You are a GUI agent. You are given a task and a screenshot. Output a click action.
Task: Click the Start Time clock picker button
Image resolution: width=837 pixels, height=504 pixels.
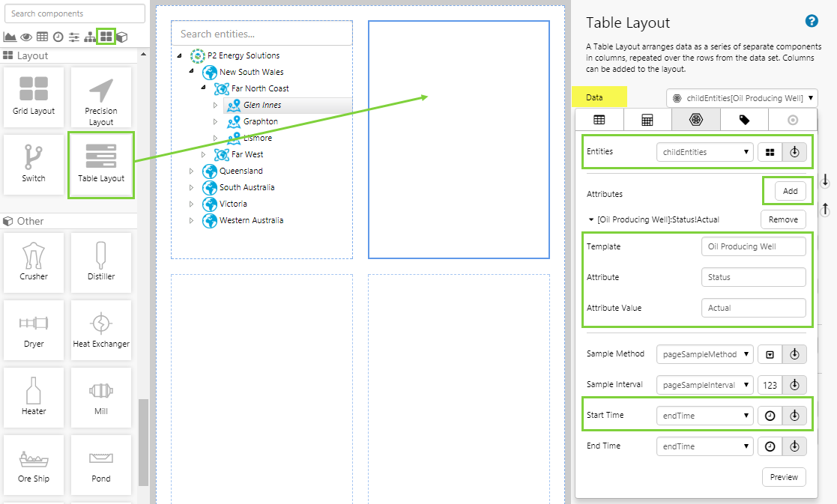[770, 416]
